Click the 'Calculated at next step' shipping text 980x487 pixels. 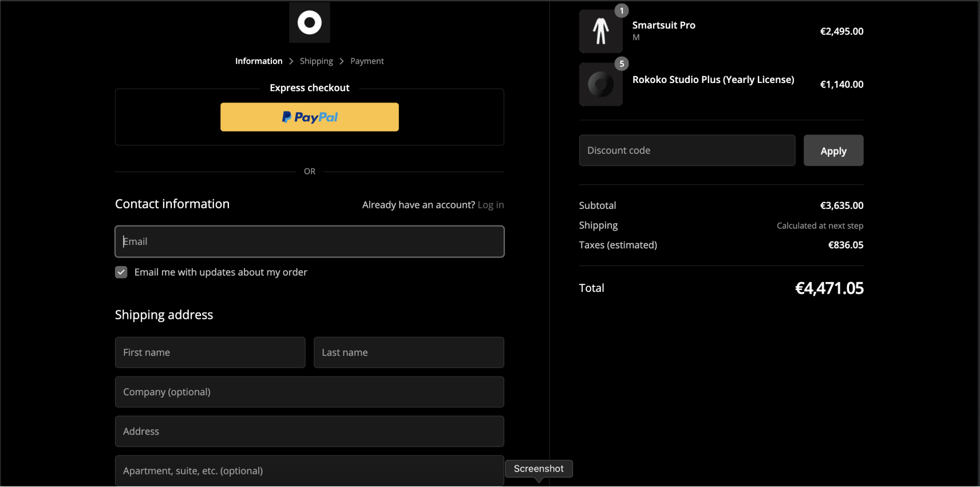pyautogui.click(x=820, y=225)
